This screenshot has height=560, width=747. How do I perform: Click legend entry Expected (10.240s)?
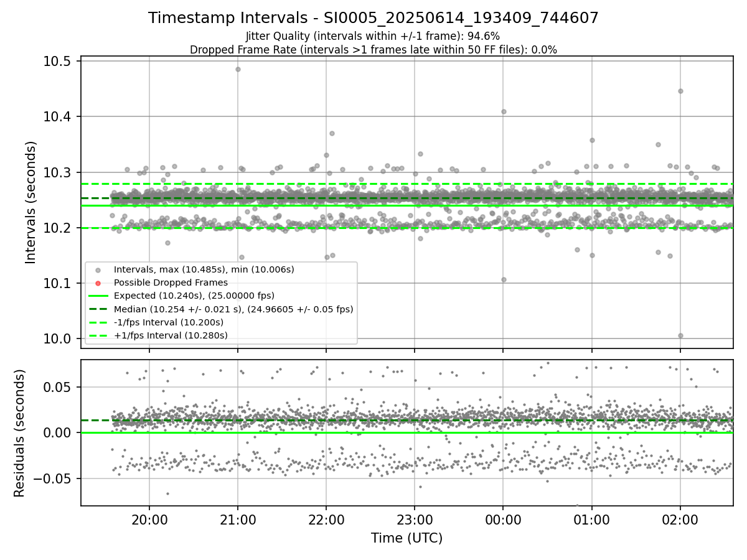pos(194,296)
